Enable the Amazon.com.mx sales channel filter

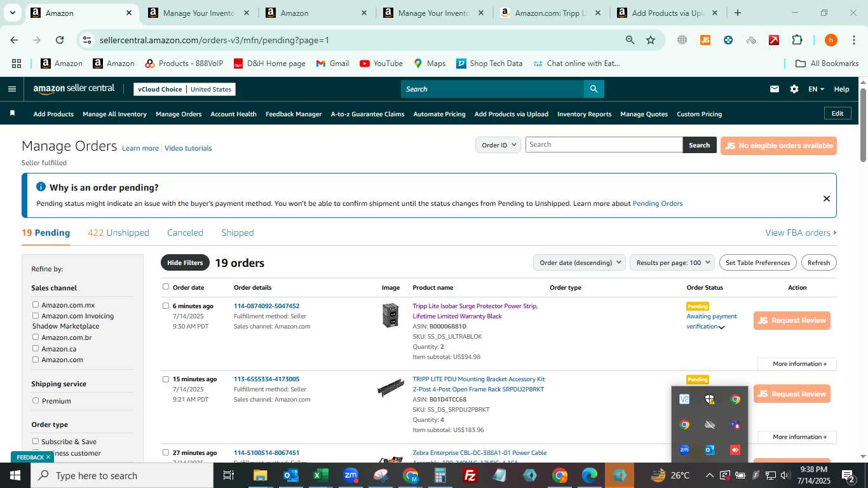coord(36,304)
